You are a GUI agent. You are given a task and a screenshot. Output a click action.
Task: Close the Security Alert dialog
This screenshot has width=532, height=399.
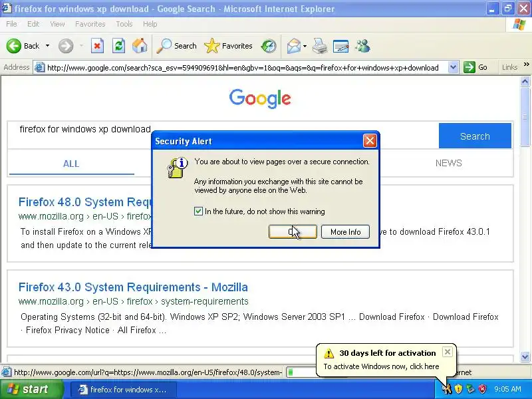pyautogui.click(x=370, y=141)
